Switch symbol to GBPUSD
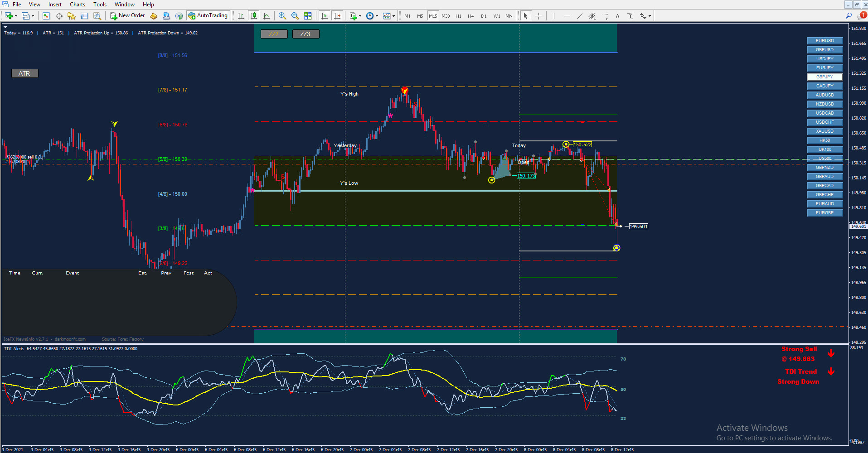The height and width of the screenshot is (453, 868). pyautogui.click(x=824, y=50)
